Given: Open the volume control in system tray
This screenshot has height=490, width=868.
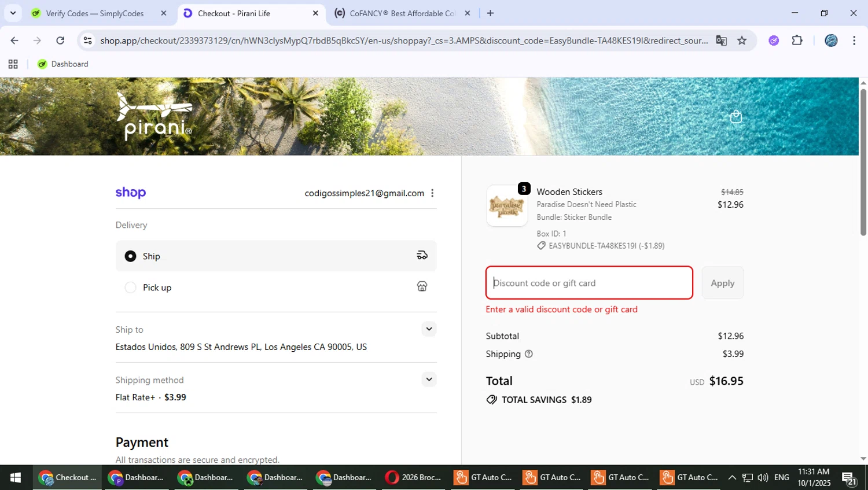Looking at the screenshot, I should [x=763, y=478].
